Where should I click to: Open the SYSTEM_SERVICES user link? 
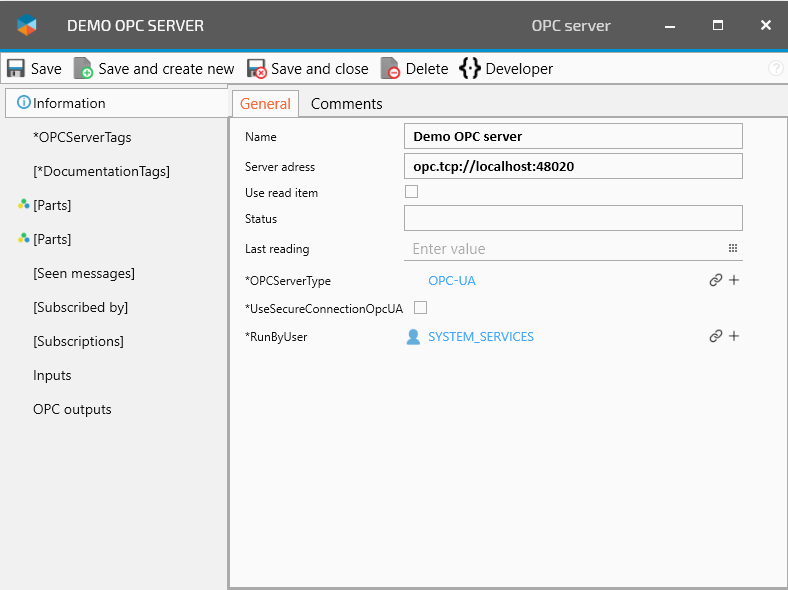480,337
